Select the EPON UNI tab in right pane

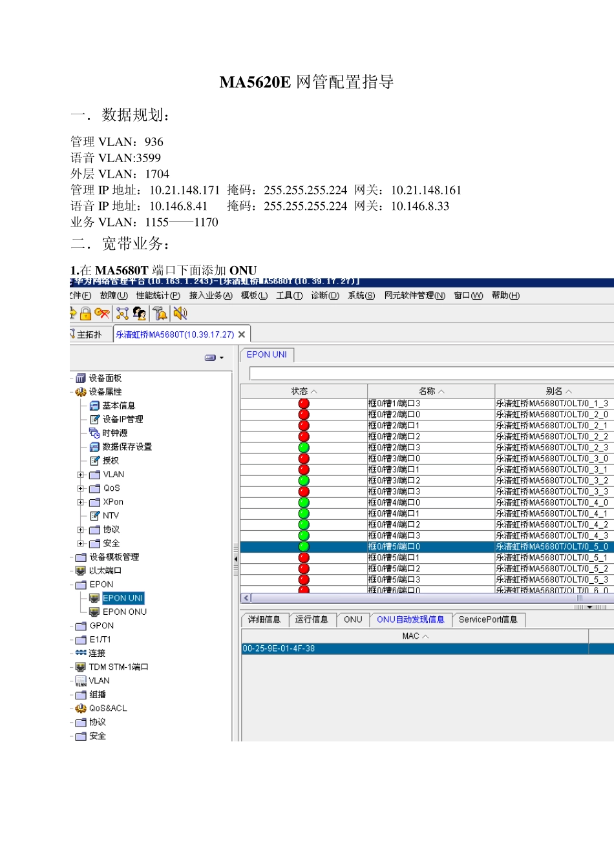point(267,355)
